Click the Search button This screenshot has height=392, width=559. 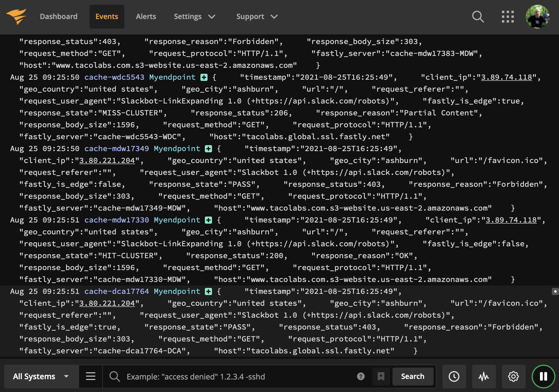[413, 376]
